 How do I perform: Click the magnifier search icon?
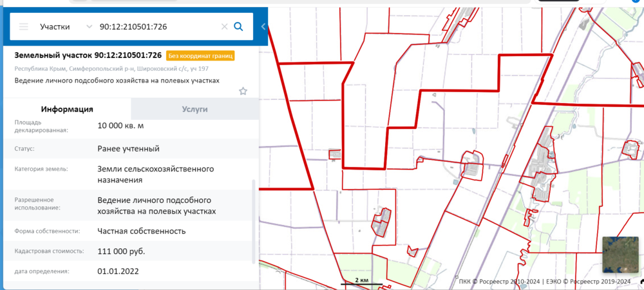click(238, 27)
